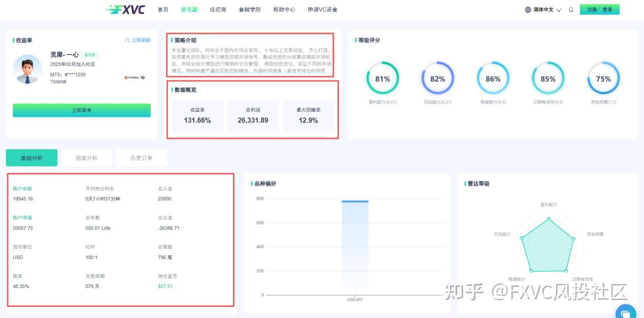This screenshot has height=318, width=644.
Task: Click the refresh icon beside 立即刷新
Action: click(127, 40)
